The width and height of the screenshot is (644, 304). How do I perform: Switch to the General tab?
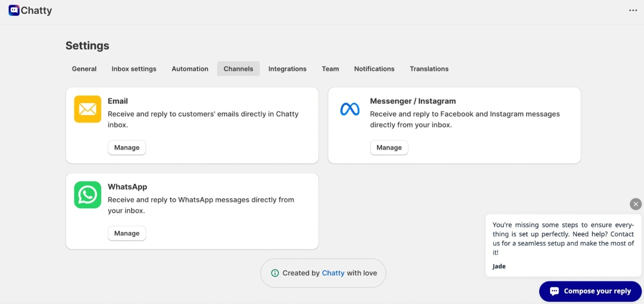(84, 69)
